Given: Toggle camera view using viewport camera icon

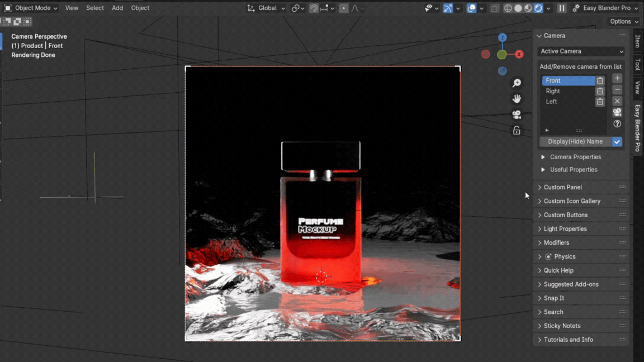Looking at the screenshot, I should [517, 115].
